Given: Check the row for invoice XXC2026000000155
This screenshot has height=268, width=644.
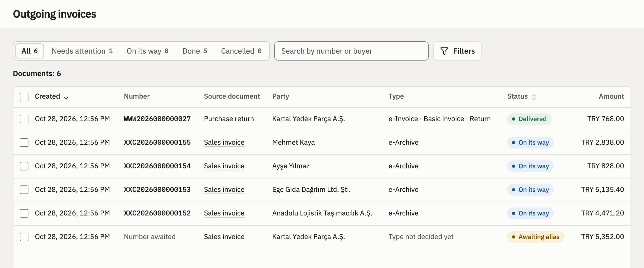Looking at the screenshot, I should (x=24, y=143).
